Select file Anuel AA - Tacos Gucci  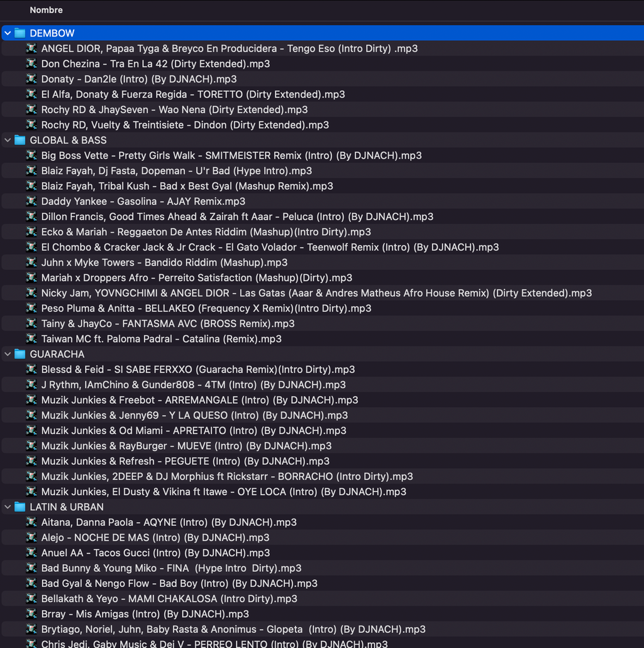156,553
